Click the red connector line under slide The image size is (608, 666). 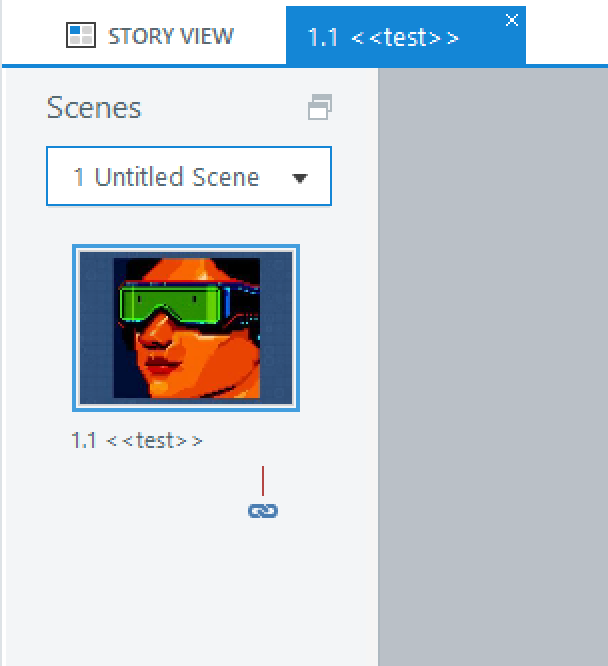point(262,481)
